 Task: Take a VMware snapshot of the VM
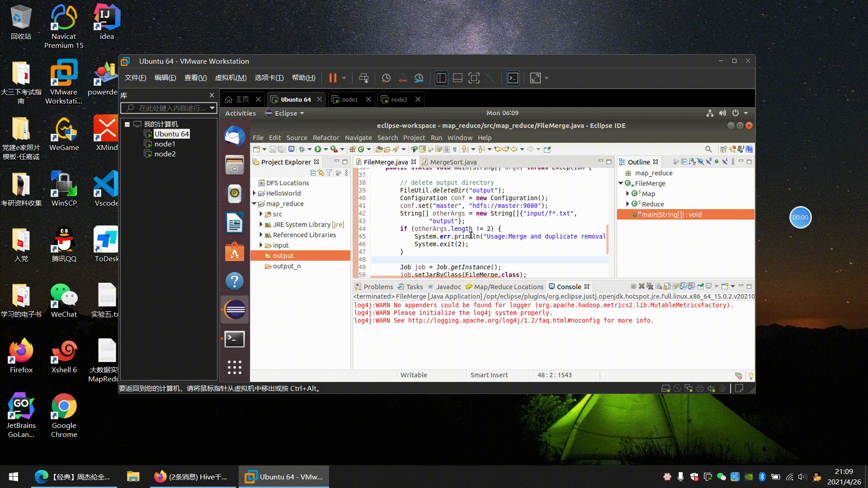(386, 78)
